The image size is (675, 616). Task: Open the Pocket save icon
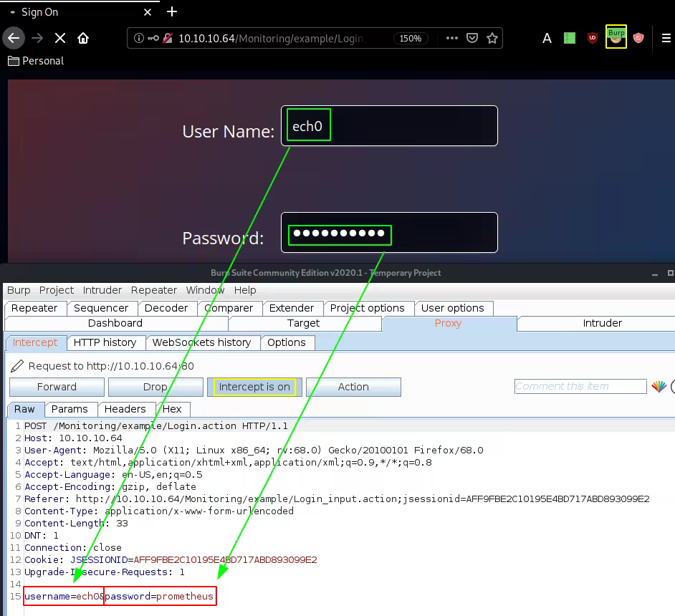(x=472, y=38)
